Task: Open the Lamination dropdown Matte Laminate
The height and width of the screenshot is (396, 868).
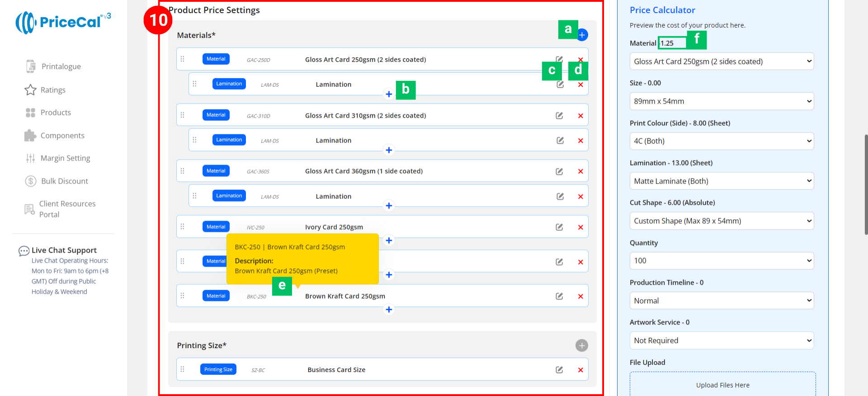Action: tap(721, 181)
